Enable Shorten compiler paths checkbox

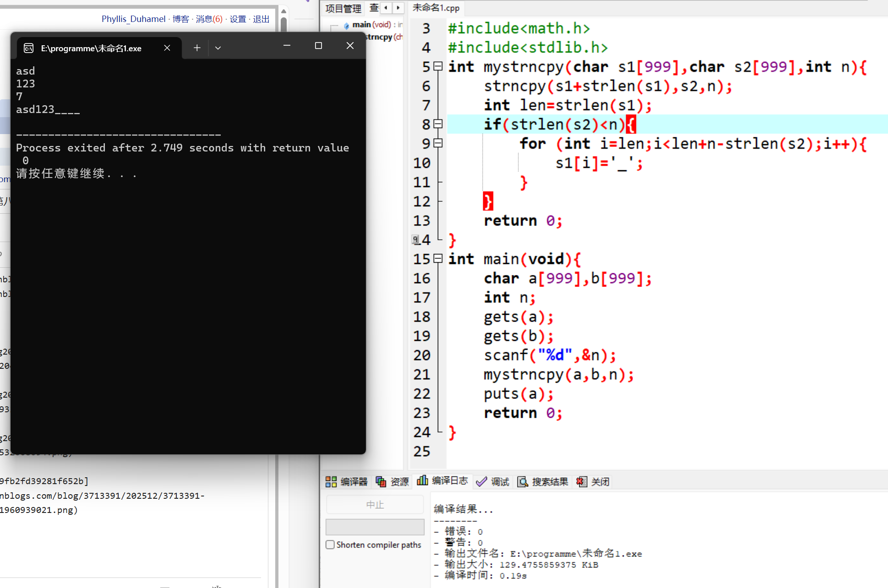(330, 545)
